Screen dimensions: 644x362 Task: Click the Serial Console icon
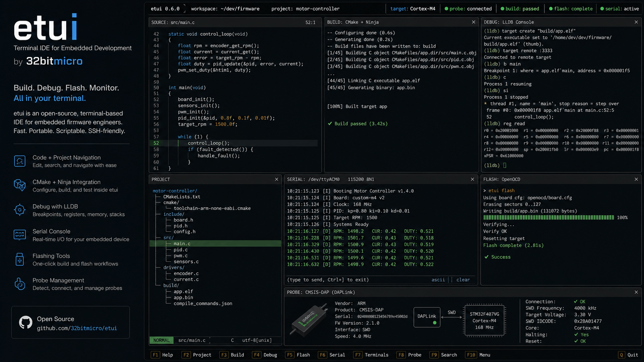[x=20, y=235]
